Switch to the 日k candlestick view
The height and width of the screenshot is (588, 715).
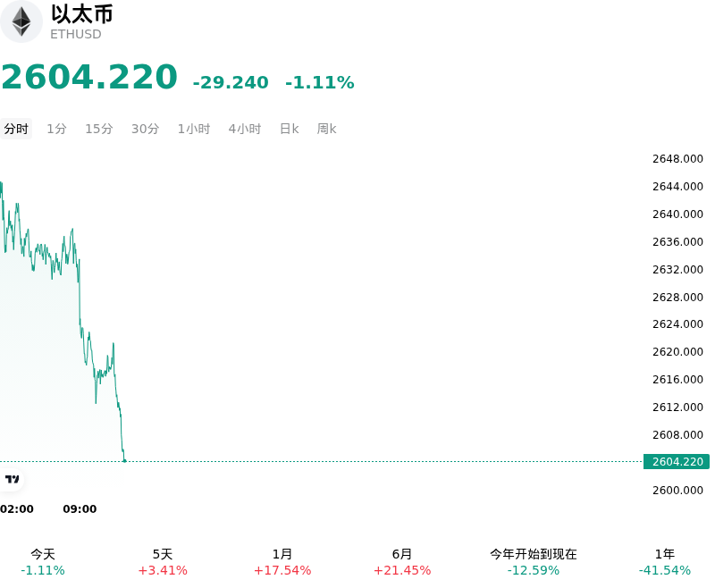[289, 129]
